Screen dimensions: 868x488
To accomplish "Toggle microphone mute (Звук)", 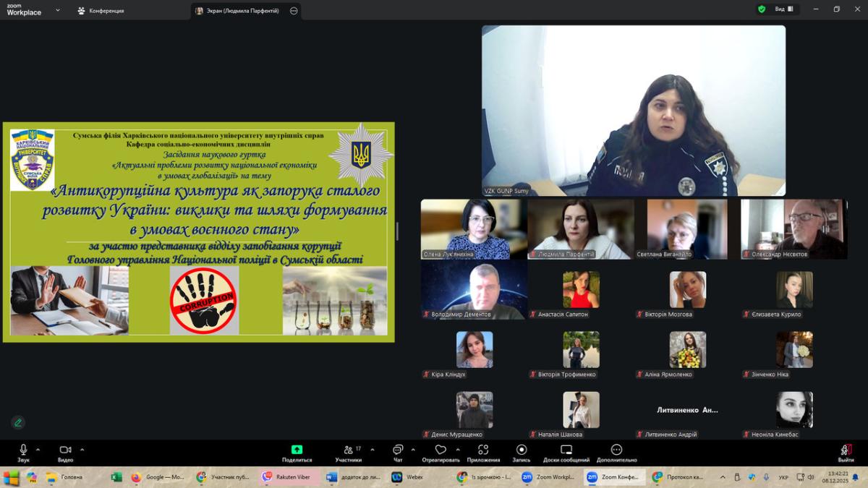I will click(x=23, y=453).
